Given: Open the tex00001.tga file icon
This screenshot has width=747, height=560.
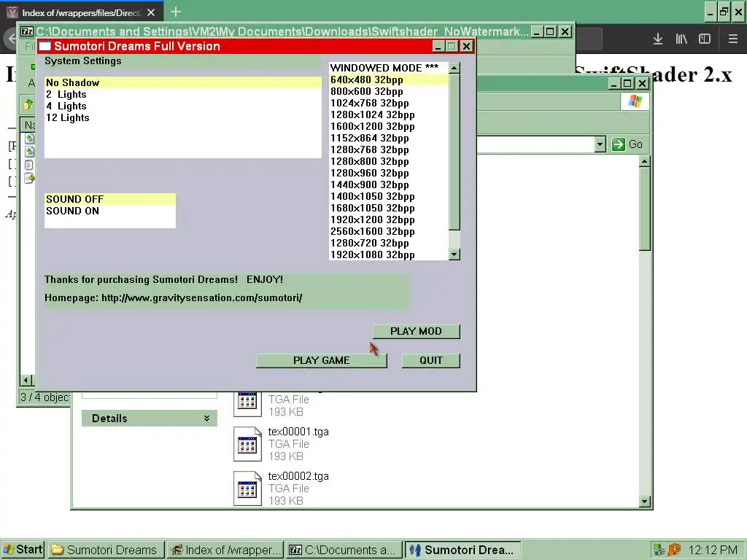Looking at the screenshot, I should 248,444.
